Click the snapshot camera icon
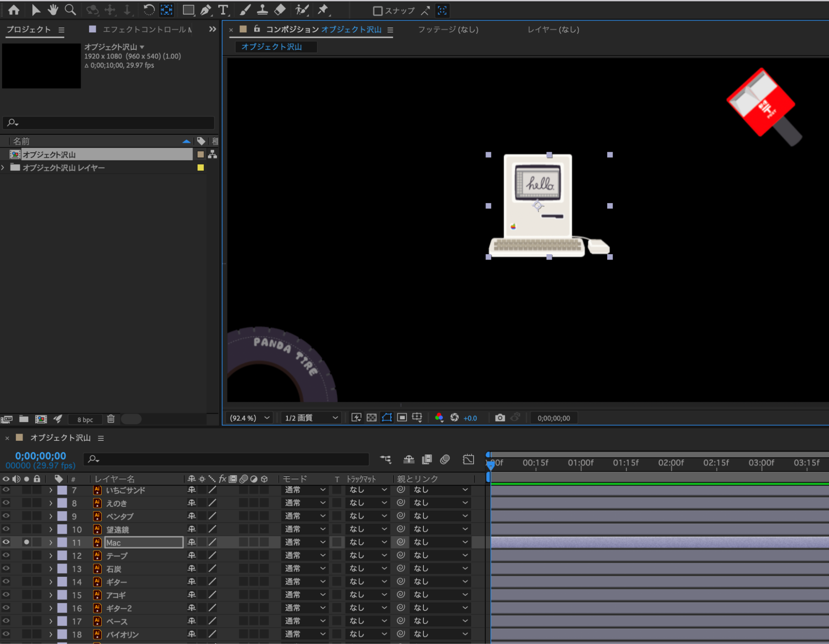The width and height of the screenshot is (829, 644). [500, 418]
